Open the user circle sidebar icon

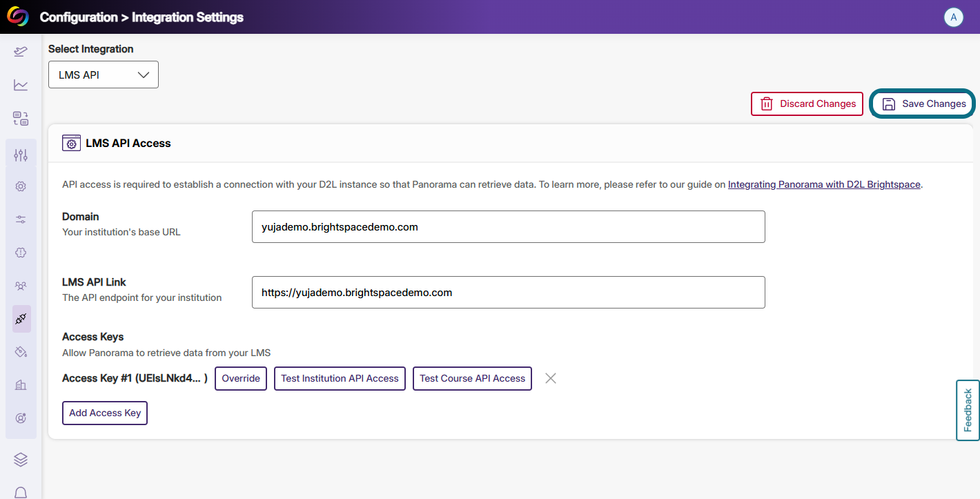(21, 418)
